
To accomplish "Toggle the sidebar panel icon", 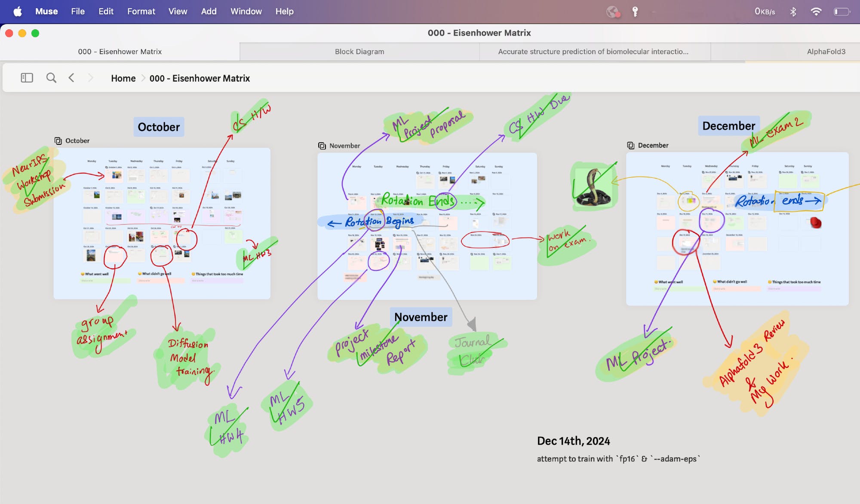I will [x=27, y=78].
